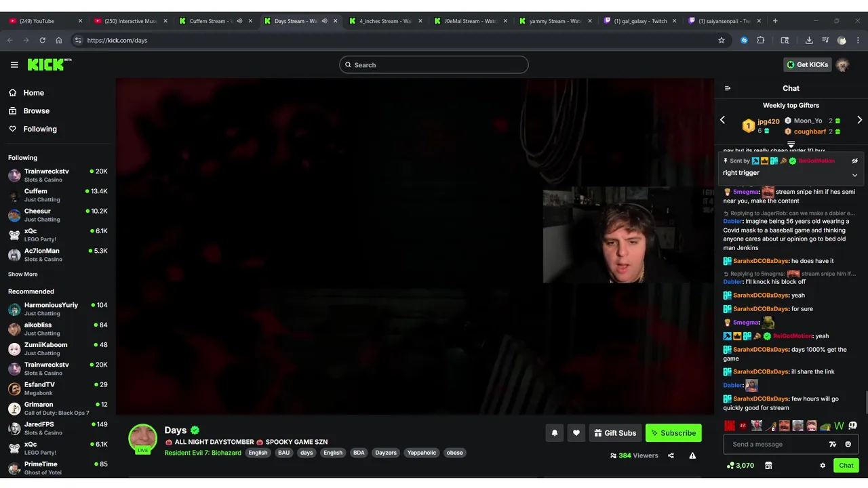Select the BAU stream tag
868x488 pixels.
[283, 453]
